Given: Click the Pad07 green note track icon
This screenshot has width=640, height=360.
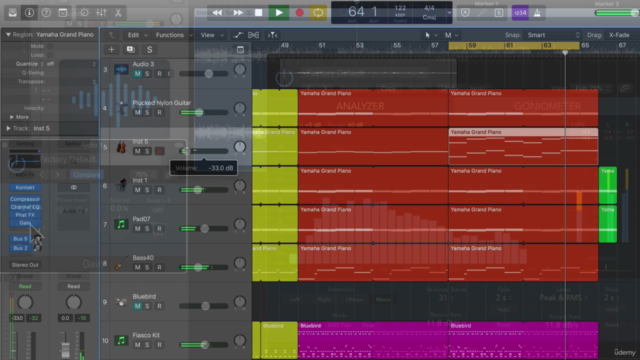Looking at the screenshot, I should 121,224.
